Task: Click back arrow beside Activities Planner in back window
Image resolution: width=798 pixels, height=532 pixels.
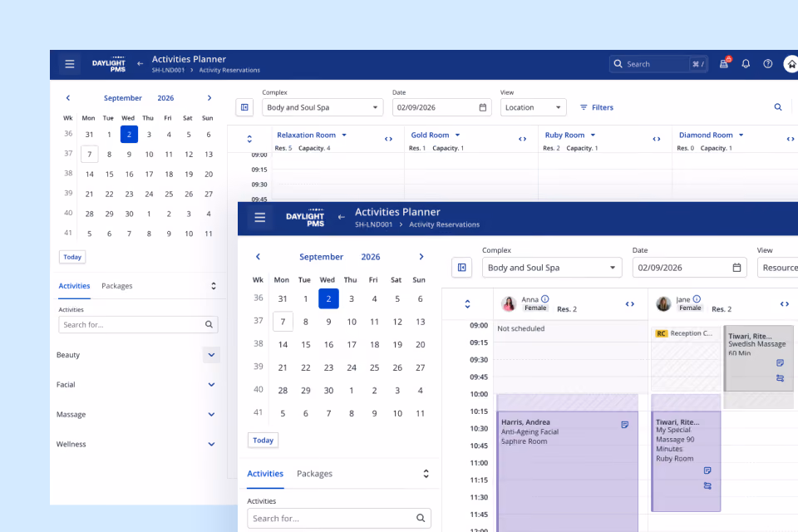Action: pyautogui.click(x=140, y=64)
